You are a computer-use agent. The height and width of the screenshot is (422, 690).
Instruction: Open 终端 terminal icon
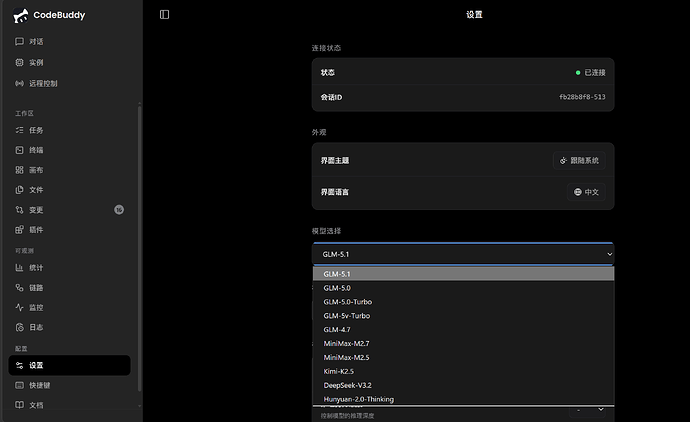click(x=19, y=150)
